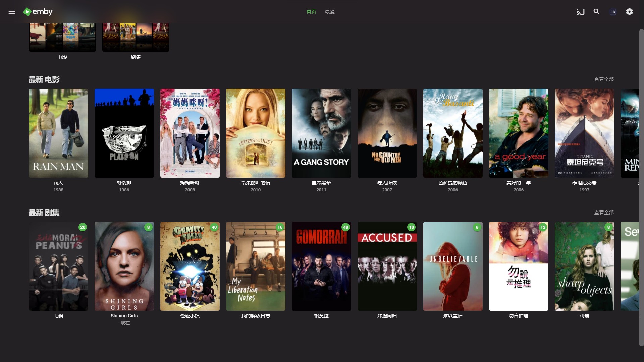Click 查看全部 for 最新电影
This screenshot has height=362, width=644.
point(604,79)
